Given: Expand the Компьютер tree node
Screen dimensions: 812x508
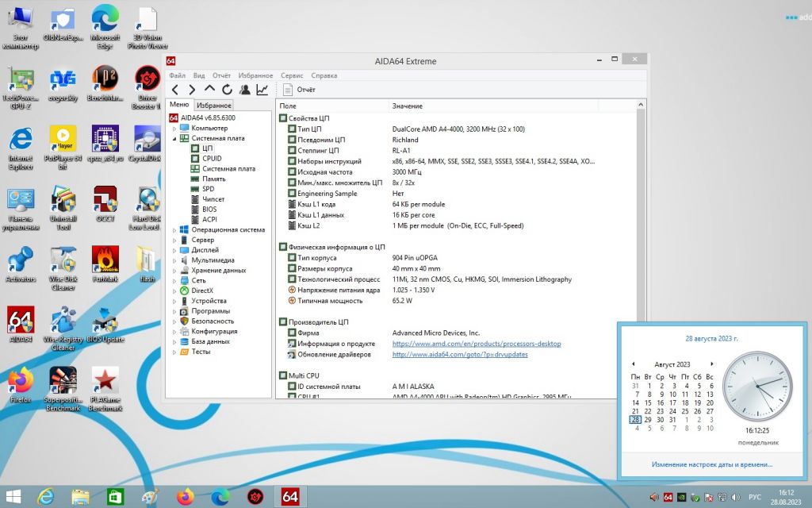Looking at the screenshot, I should 174,128.
